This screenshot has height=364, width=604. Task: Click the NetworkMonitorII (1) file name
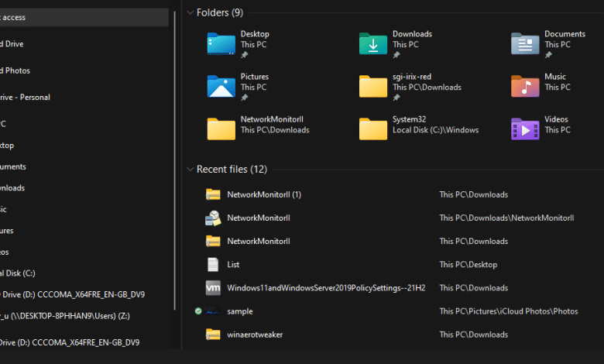pyautogui.click(x=264, y=194)
